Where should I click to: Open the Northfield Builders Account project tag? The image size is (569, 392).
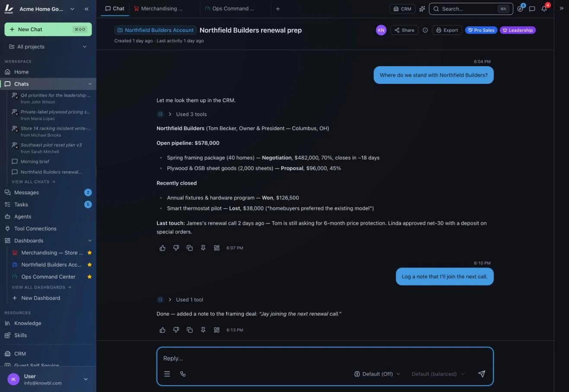coord(155,30)
